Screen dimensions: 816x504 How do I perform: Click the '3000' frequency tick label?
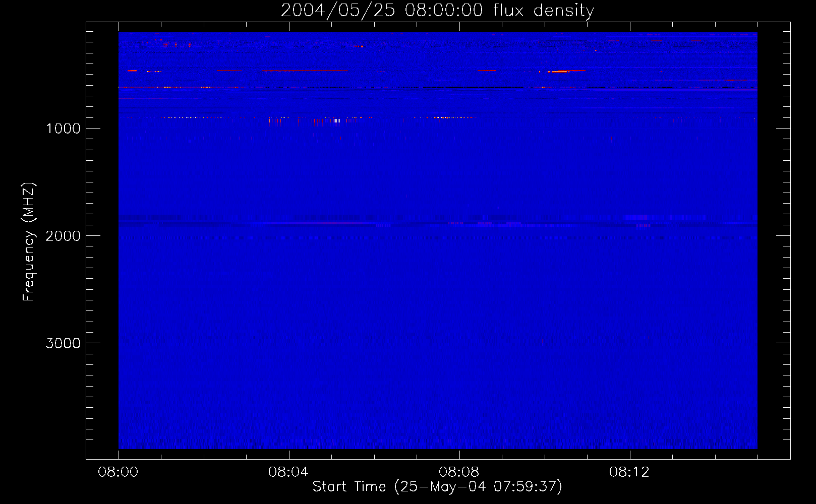63,343
